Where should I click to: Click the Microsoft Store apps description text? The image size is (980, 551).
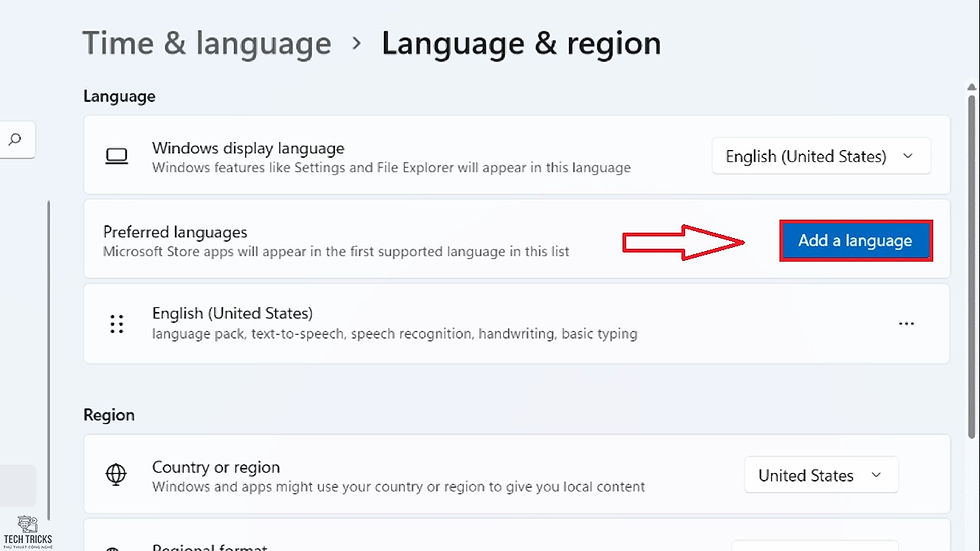coord(336,252)
